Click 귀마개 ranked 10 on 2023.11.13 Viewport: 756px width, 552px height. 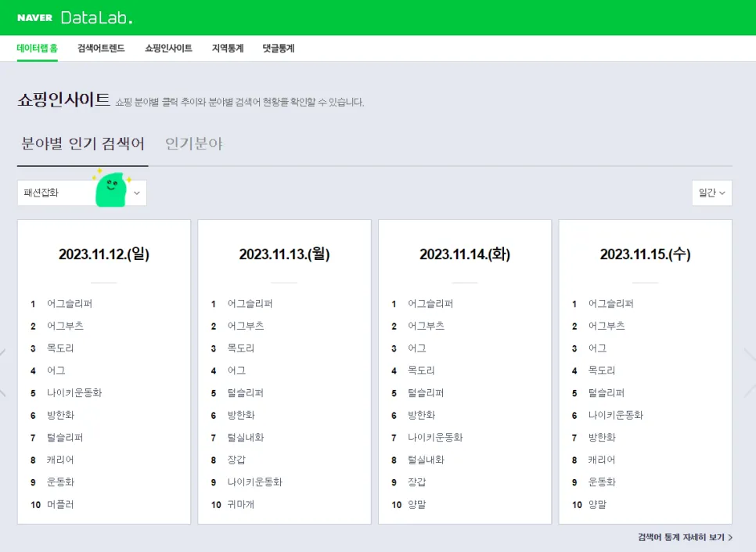(241, 505)
